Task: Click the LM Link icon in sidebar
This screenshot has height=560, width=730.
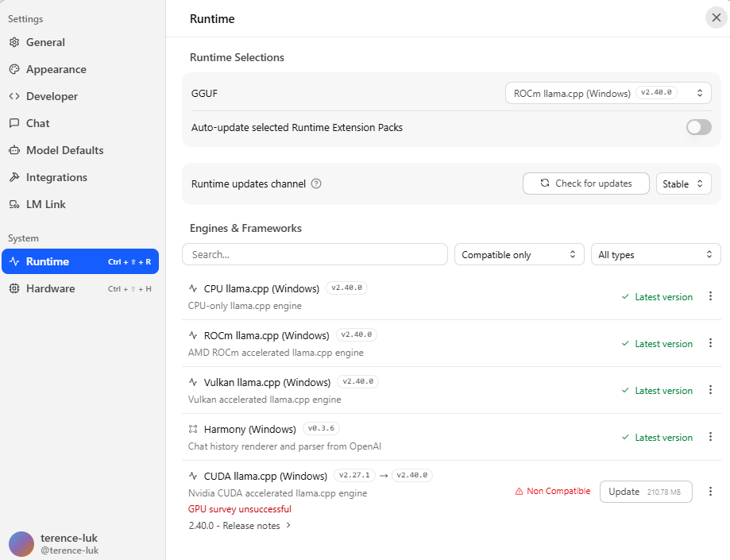Action: coord(14,204)
